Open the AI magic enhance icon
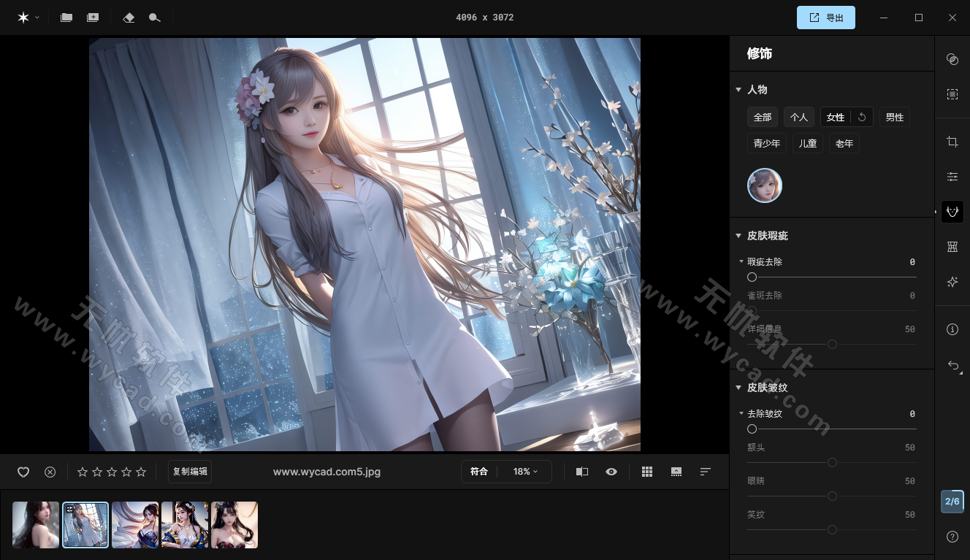The width and height of the screenshot is (970, 560). click(x=952, y=282)
